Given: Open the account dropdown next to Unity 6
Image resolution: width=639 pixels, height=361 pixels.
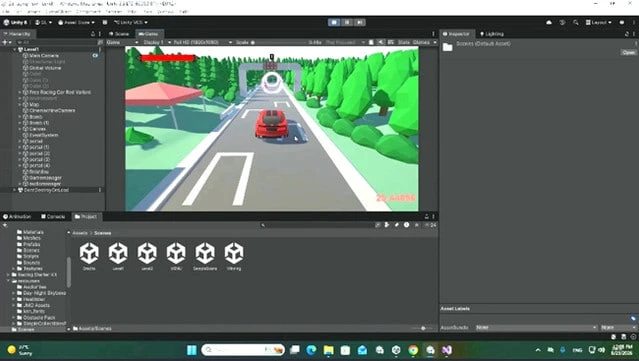Looking at the screenshot, I should 43,22.
